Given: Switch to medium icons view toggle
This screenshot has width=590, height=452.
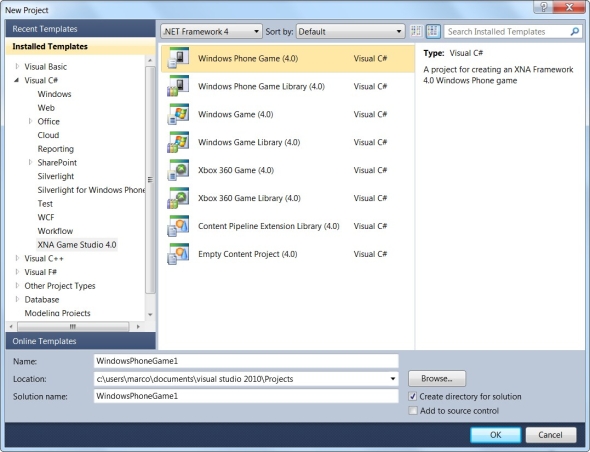Looking at the screenshot, I should point(433,31).
